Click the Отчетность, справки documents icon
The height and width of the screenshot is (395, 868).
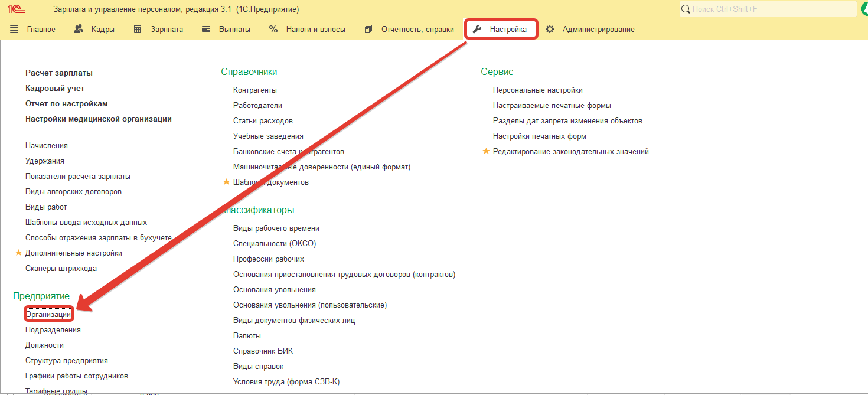[368, 29]
